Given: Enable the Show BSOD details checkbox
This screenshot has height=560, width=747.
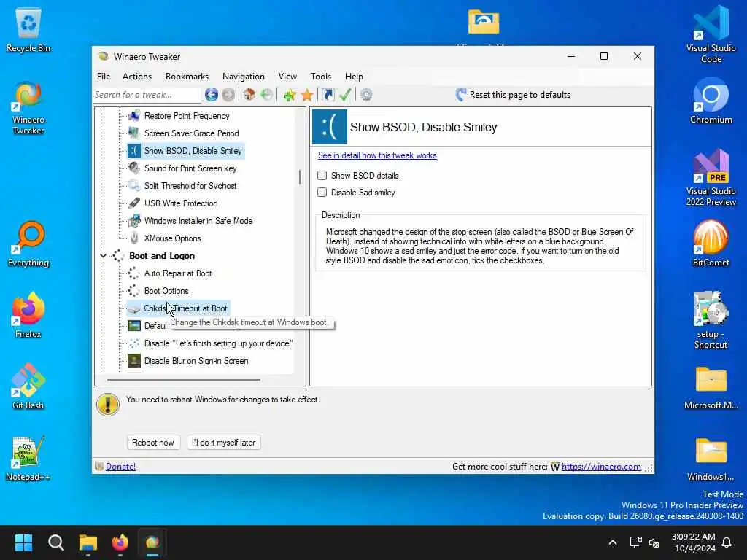Looking at the screenshot, I should 322,175.
